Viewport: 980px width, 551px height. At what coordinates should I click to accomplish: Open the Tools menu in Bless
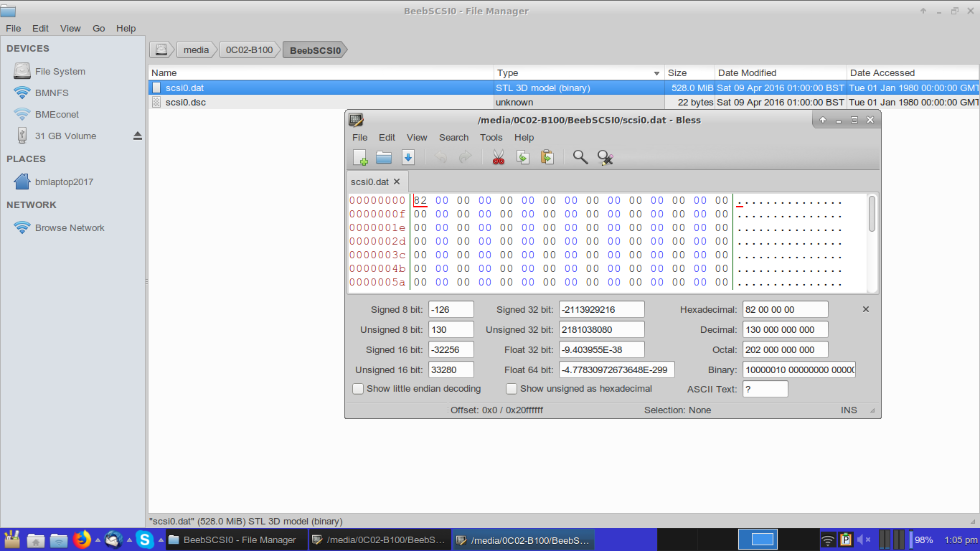(491, 137)
